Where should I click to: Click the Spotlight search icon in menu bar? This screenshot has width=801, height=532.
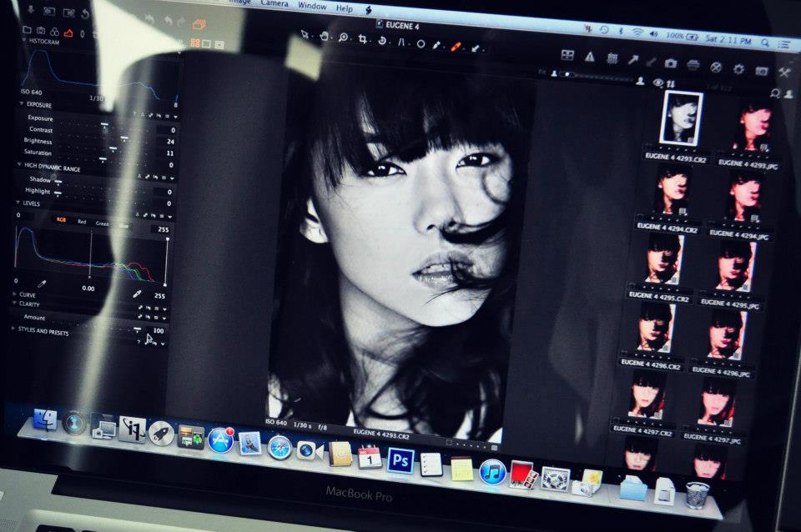765,43
